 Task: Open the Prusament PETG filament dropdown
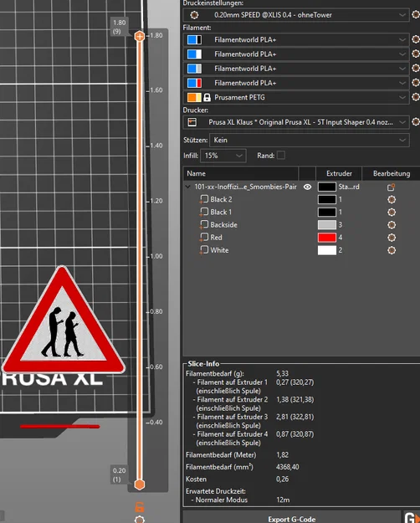[x=296, y=97]
